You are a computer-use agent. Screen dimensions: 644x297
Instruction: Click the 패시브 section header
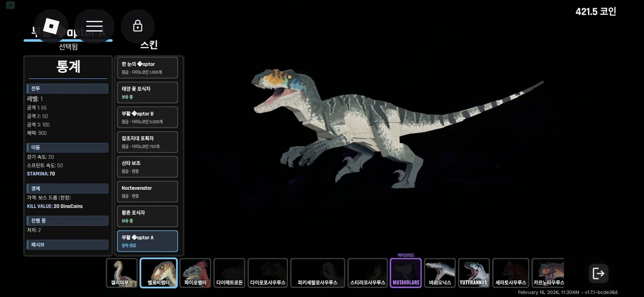(67, 245)
